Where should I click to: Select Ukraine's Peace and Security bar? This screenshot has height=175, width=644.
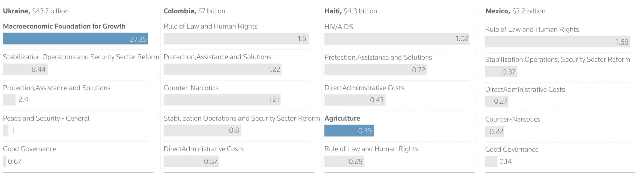click(5, 130)
